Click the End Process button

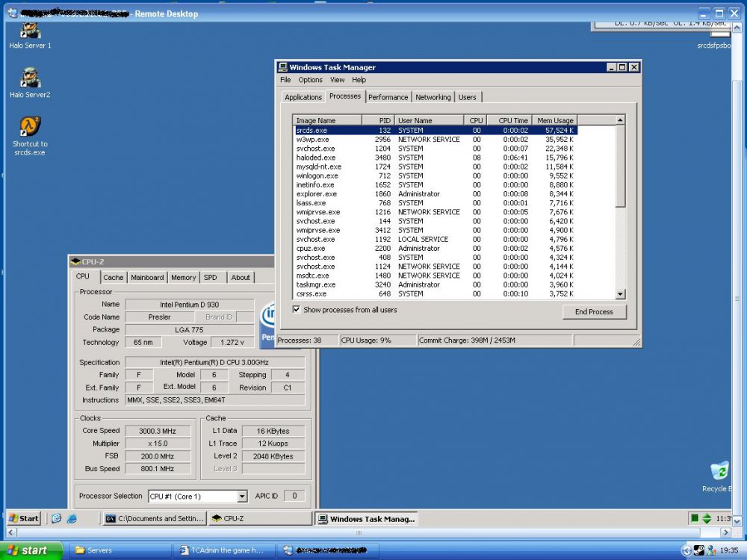click(x=594, y=312)
